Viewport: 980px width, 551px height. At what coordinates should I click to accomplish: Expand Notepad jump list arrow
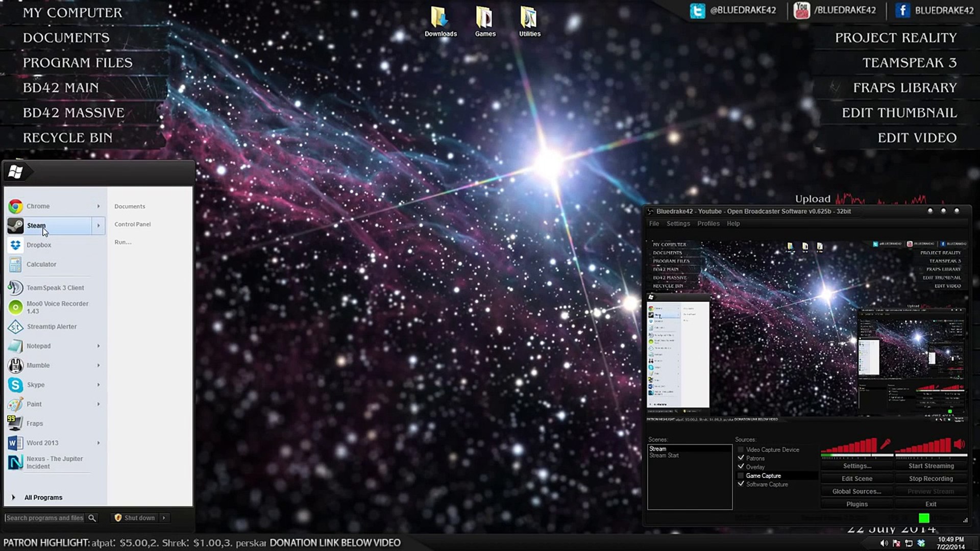pyautogui.click(x=99, y=346)
